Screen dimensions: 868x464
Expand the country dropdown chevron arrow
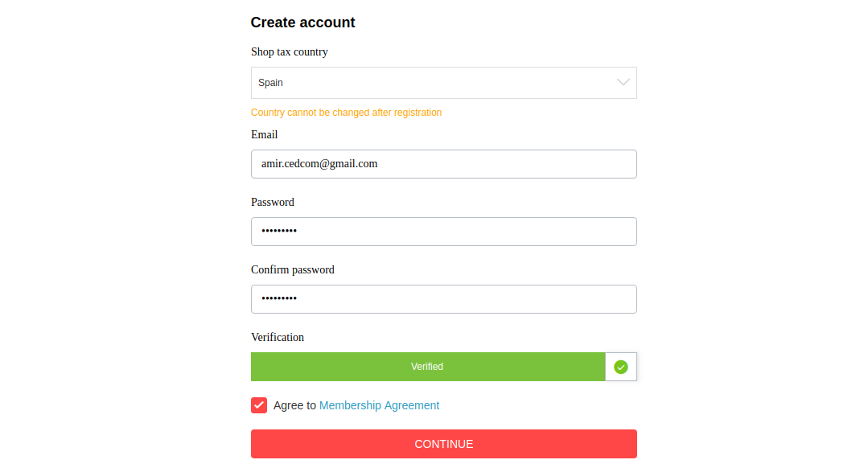click(x=623, y=83)
